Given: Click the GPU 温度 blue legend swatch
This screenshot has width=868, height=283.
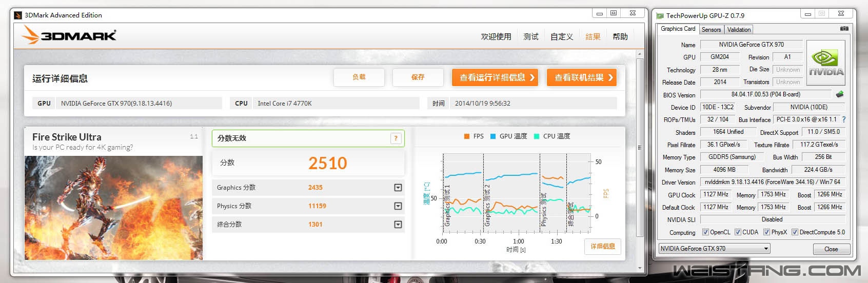Looking at the screenshot, I should 493,136.
